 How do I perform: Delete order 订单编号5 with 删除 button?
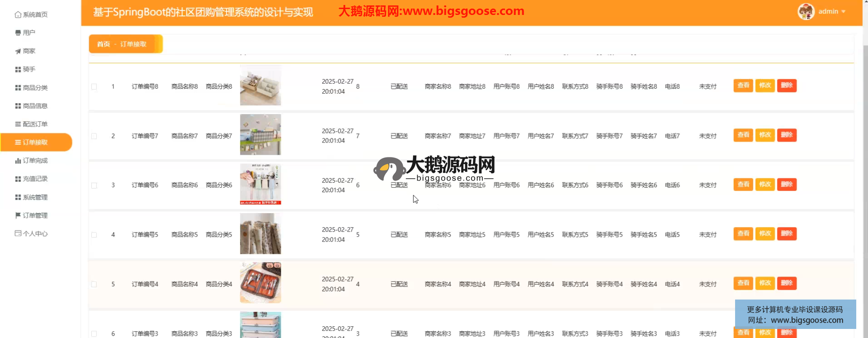pos(787,234)
